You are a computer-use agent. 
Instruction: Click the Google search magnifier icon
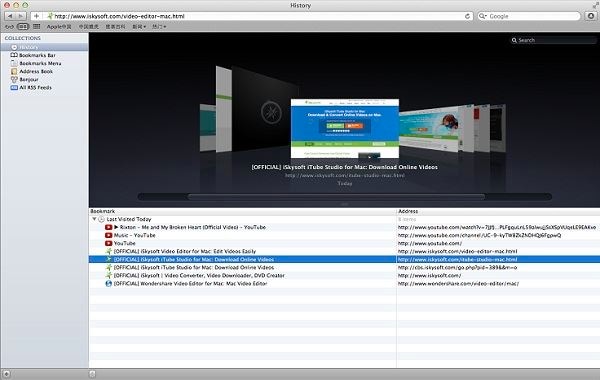482,16
